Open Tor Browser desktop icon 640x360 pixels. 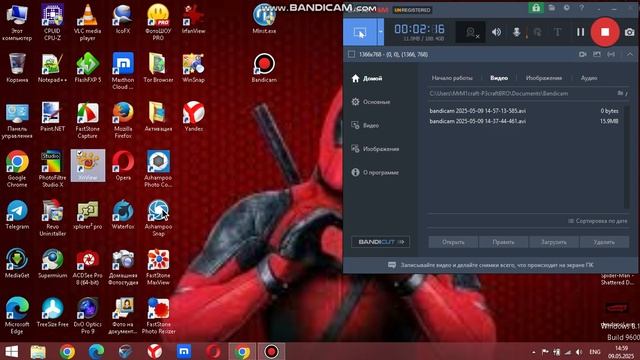[x=158, y=68]
